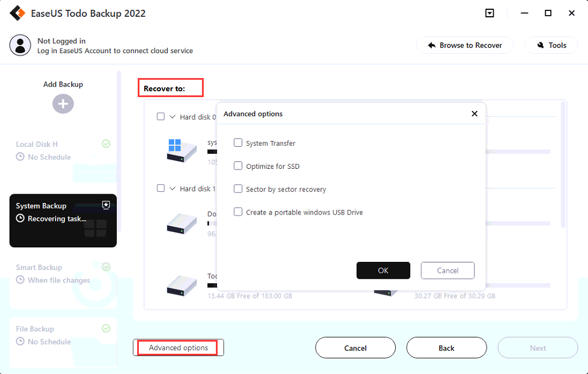This screenshot has height=374, width=588.
Task: Click the user account avatar icon
Action: point(20,45)
